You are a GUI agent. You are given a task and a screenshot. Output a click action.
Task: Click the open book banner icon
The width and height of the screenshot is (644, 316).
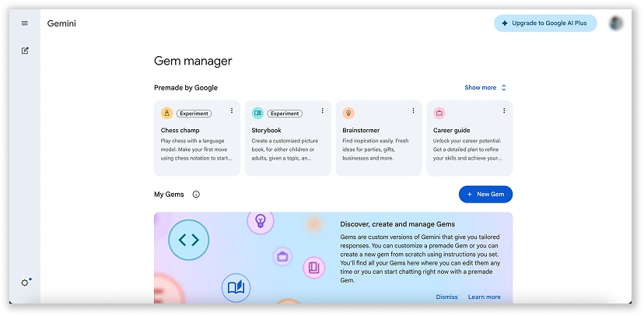click(x=236, y=287)
